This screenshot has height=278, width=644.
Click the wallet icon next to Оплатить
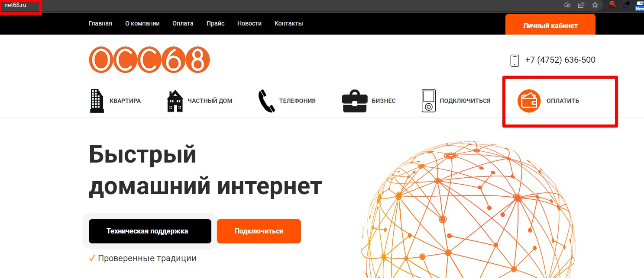click(x=529, y=101)
